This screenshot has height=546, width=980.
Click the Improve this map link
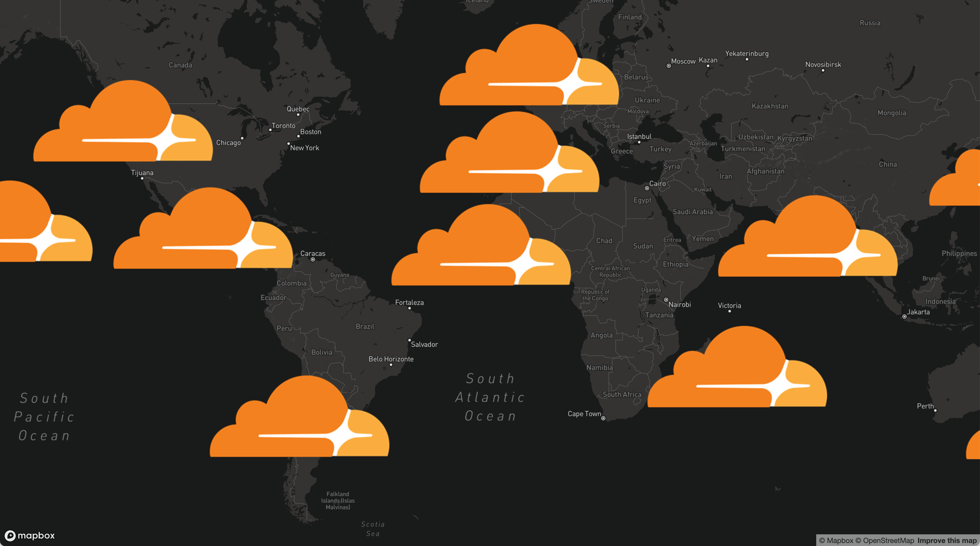coord(947,540)
